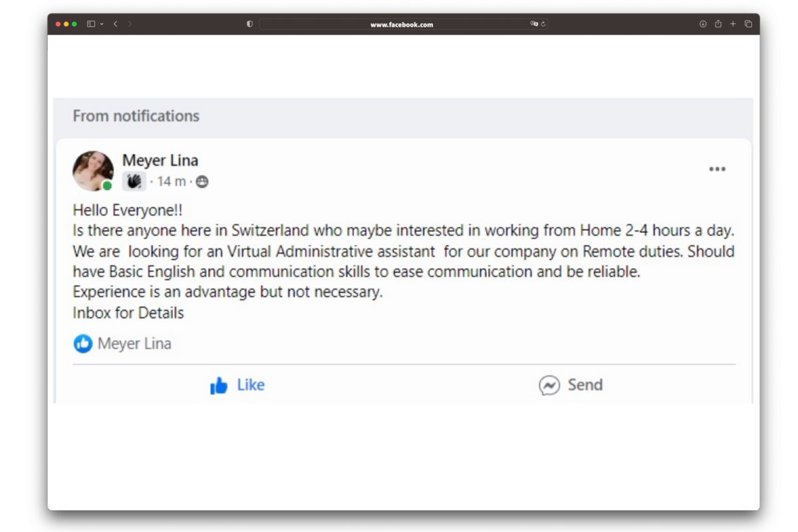The width and height of the screenshot is (798, 532).
Task: Go back with the back arrow
Action: (x=115, y=24)
